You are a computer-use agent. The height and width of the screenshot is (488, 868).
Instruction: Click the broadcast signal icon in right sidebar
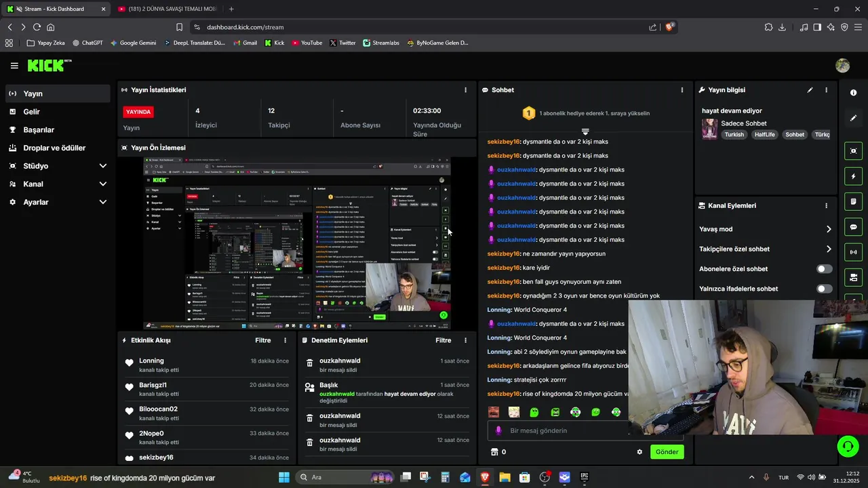(x=853, y=252)
